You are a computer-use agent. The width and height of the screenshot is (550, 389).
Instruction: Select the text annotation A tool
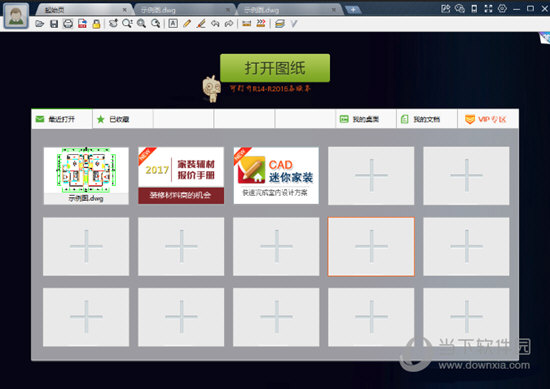tap(173, 24)
